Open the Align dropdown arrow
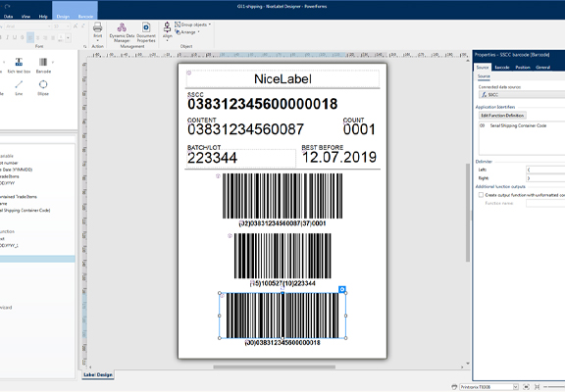The image size is (565, 392). pos(167,41)
